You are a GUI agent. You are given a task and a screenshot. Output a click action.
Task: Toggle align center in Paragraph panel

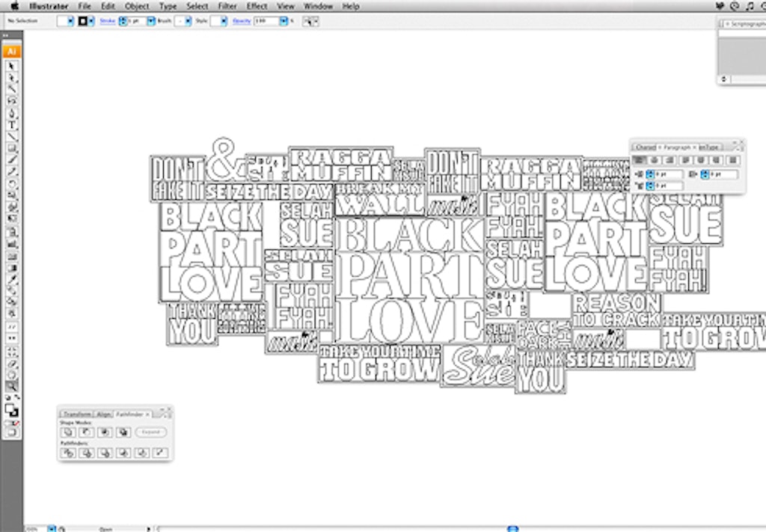[x=655, y=160]
